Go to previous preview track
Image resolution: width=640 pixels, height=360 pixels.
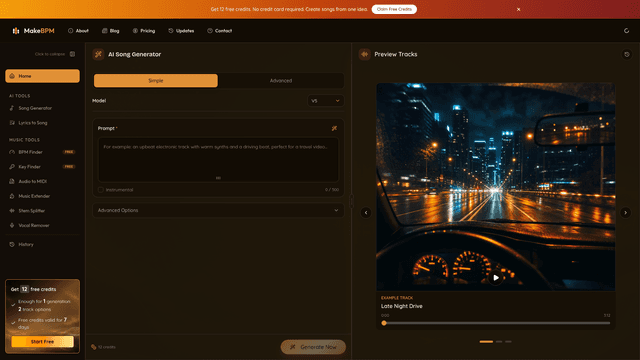(366, 213)
